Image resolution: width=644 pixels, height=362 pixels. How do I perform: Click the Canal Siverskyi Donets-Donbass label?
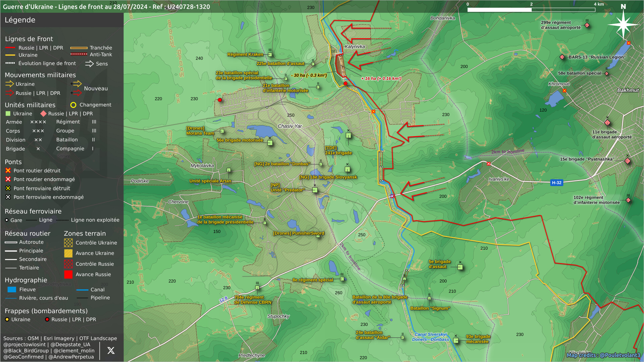pos(430,337)
